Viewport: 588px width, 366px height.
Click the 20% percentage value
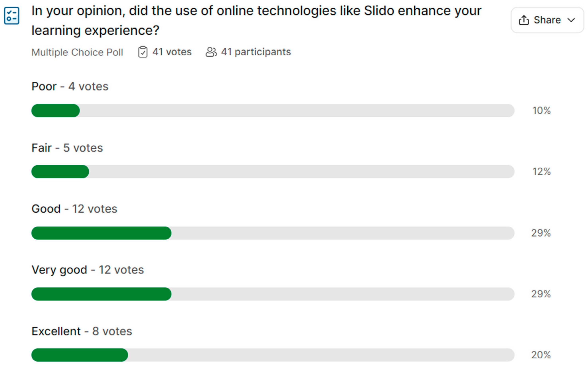coord(541,355)
